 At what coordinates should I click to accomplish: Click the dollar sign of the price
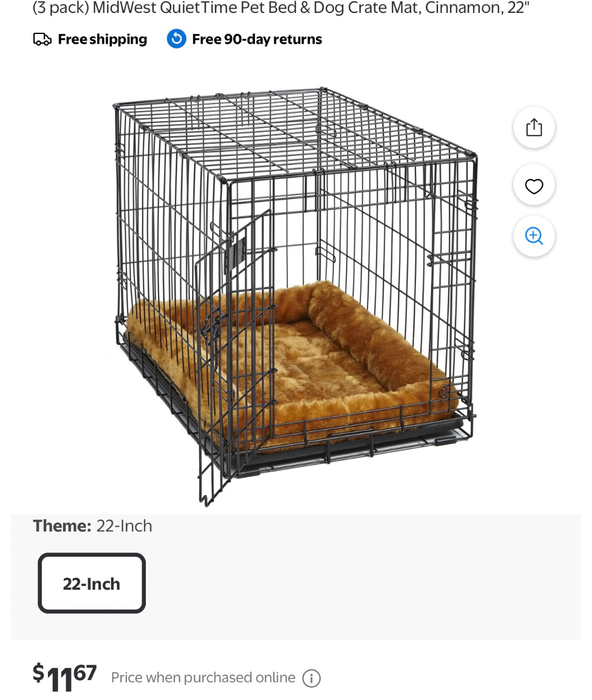click(x=38, y=672)
